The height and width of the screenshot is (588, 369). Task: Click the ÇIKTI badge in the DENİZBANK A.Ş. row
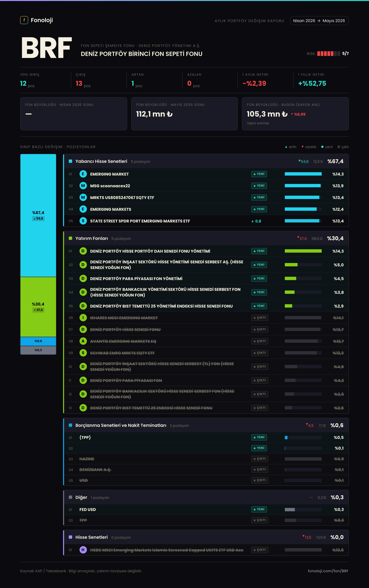[x=260, y=470]
